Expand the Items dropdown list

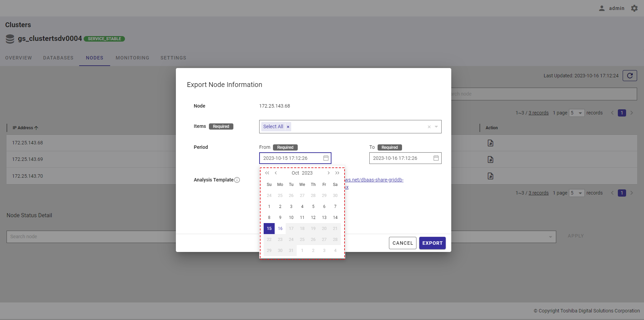pos(436,127)
